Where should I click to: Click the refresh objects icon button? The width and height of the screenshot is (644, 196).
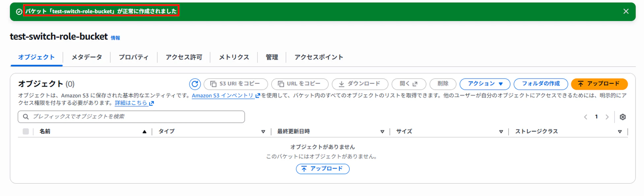pos(195,84)
